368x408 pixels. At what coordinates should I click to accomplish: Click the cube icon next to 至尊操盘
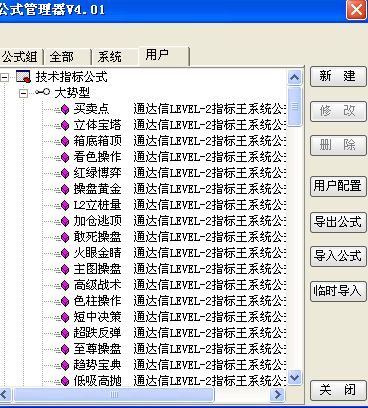coord(65,349)
